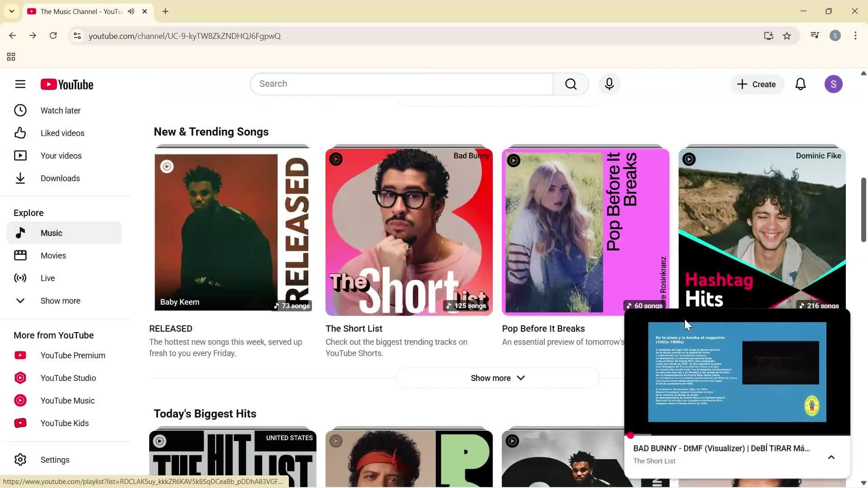The width and height of the screenshot is (868, 488).
Task: Open YouTube Studio from the sidebar
Action: coord(68,378)
